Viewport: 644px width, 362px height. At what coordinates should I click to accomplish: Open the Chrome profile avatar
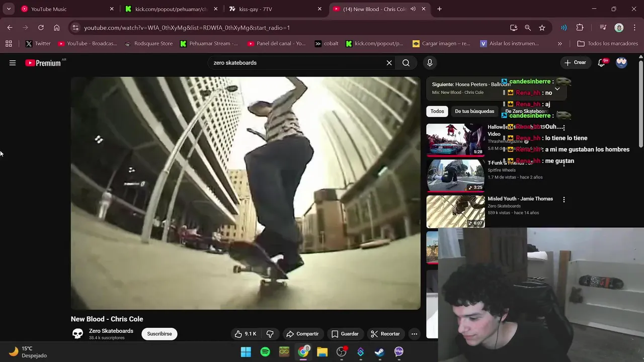coord(619,28)
